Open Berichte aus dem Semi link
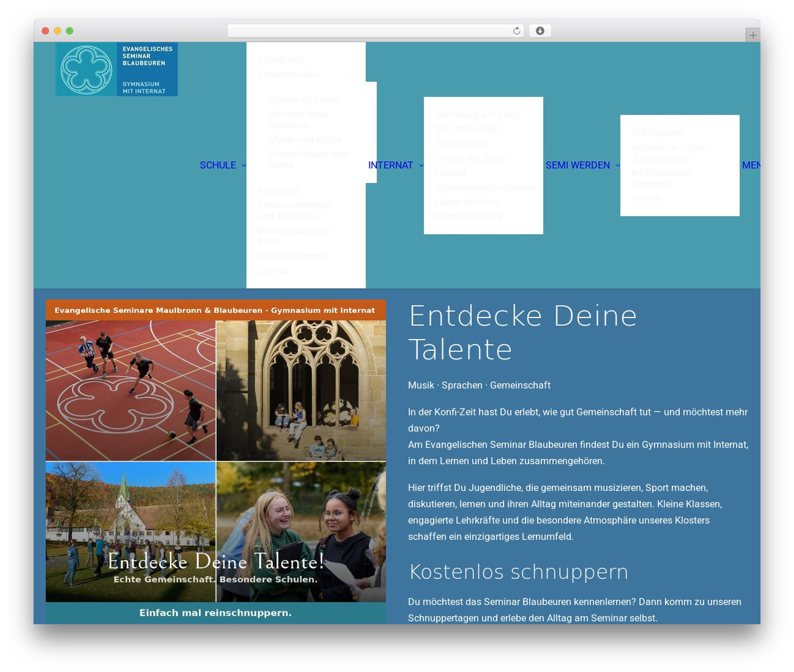The height and width of the screenshot is (672, 794). 295,236
